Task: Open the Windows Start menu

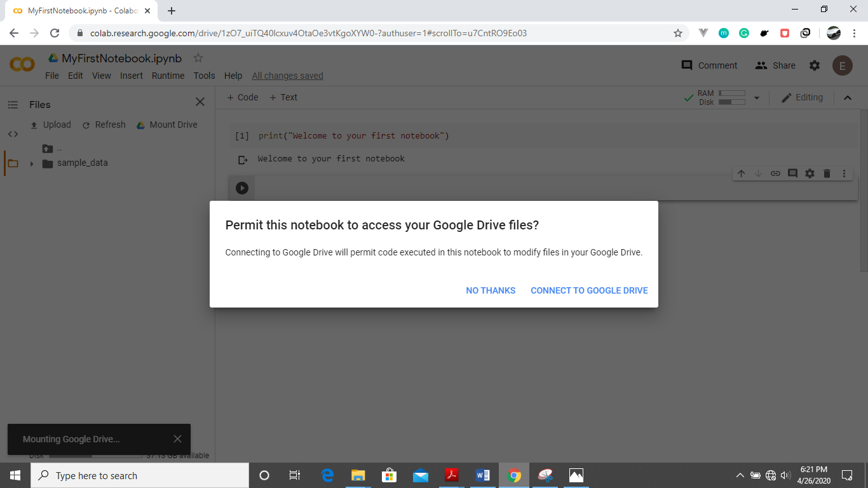Action: [15, 475]
